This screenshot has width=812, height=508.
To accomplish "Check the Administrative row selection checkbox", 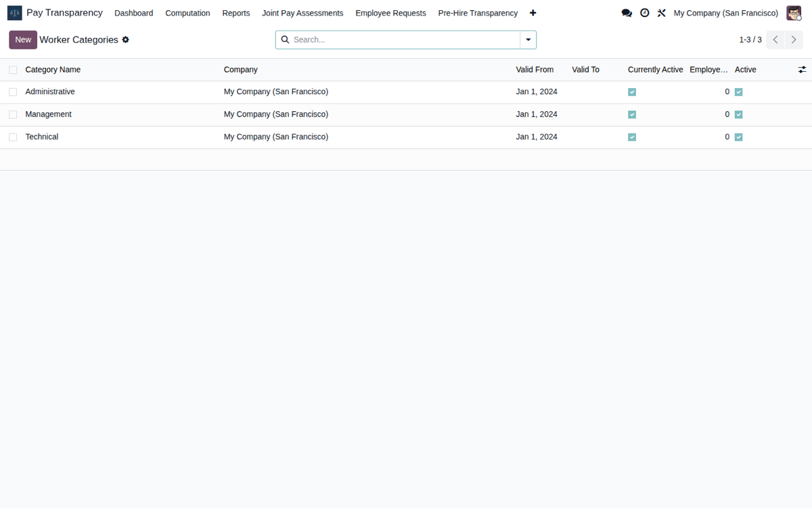I will pos(13,92).
